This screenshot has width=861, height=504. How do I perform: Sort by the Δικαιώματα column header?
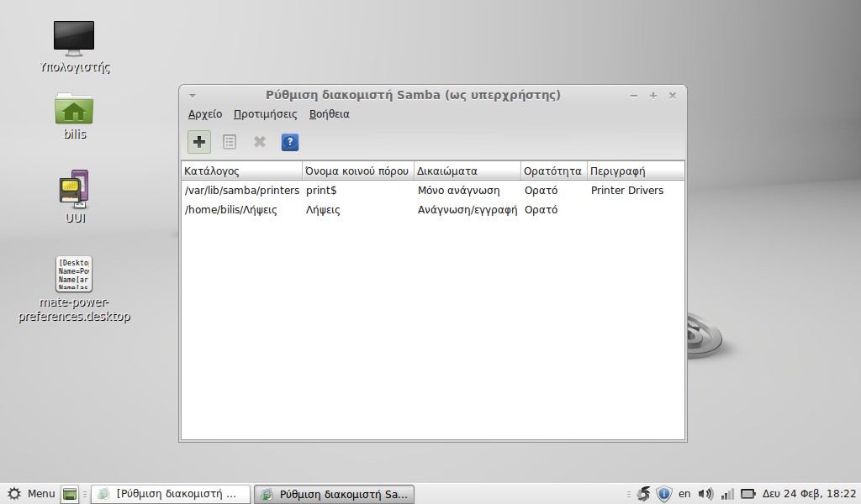pyautogui.click(x=467, y=171)
